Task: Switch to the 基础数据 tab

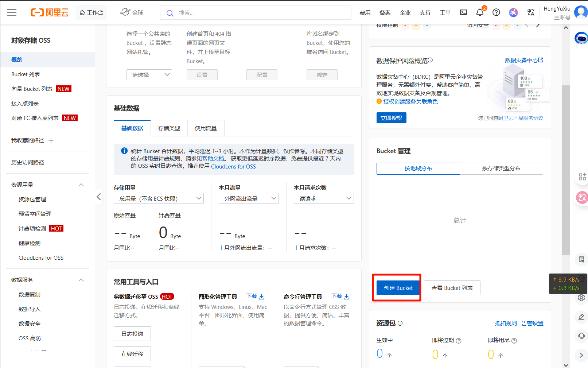Action: (132, 128)
